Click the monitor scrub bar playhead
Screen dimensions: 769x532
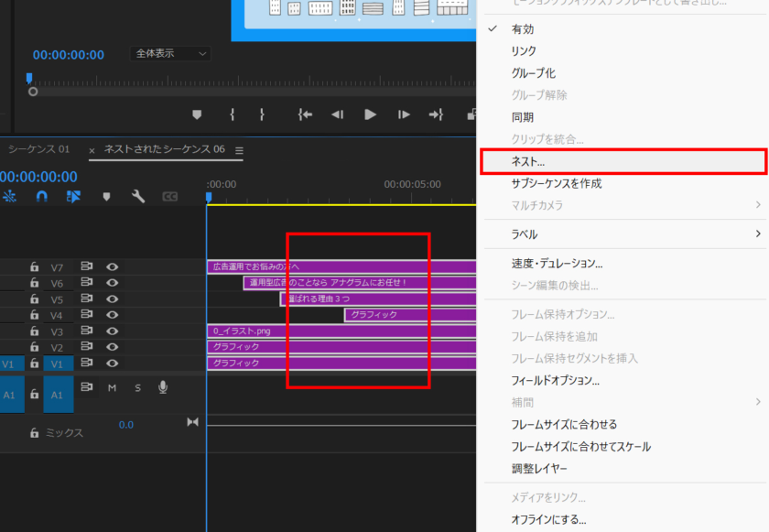(29, 80)
